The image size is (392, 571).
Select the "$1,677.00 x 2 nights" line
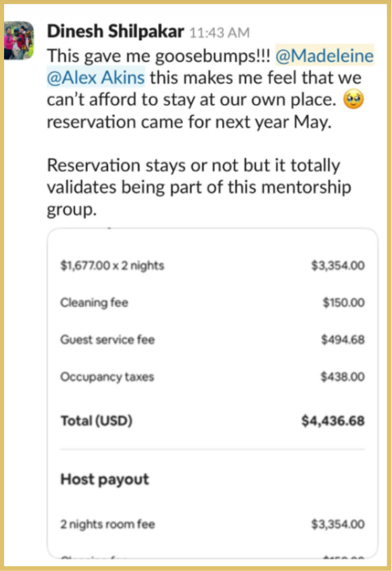point(112,266)
